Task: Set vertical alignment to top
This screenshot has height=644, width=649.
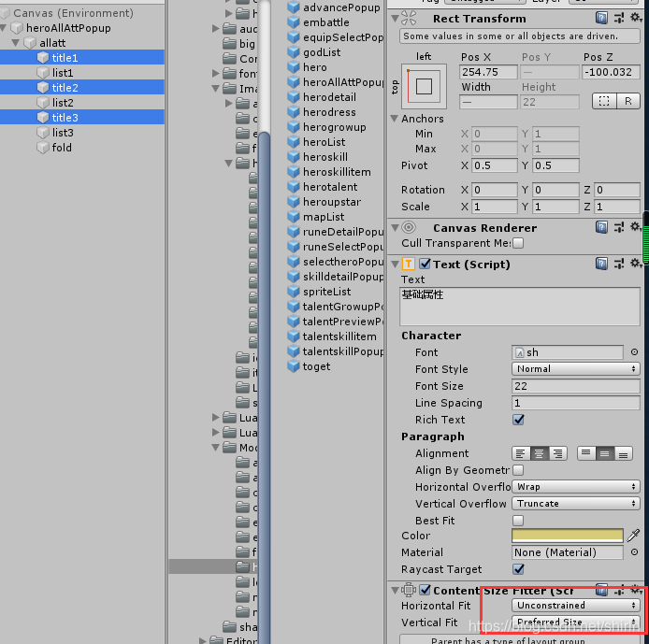Action: pyautogui.click(x=586, y=453)
